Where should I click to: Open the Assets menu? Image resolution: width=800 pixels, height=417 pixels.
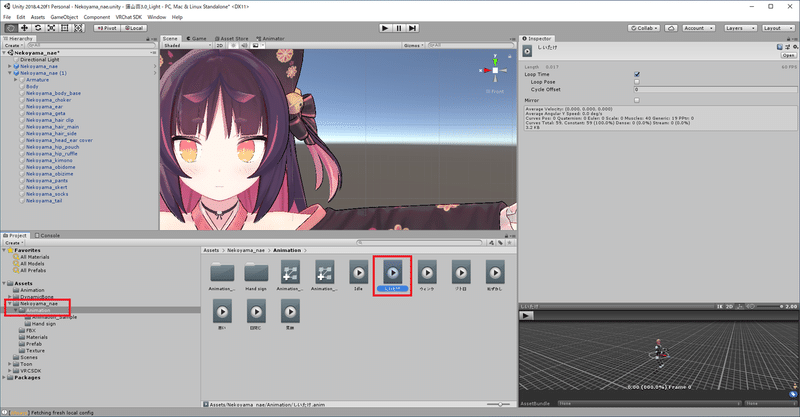38,17
